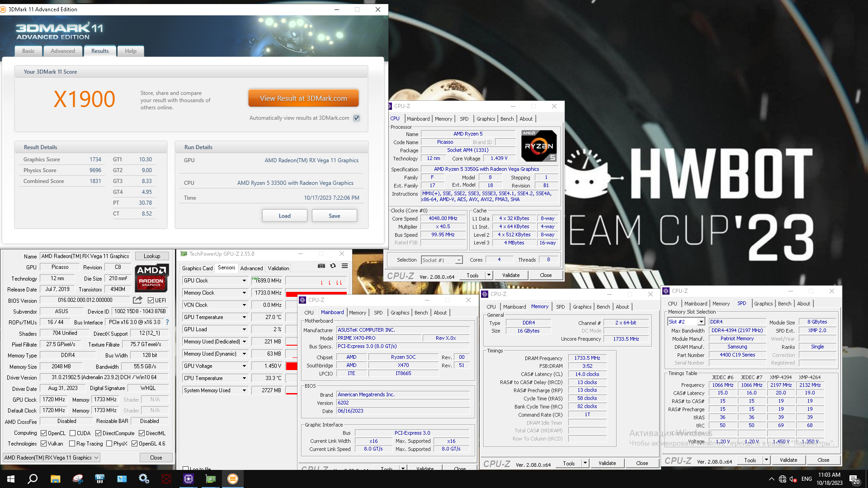Open the Windows Start menu

pyautogui.click(x=11, y=479)
